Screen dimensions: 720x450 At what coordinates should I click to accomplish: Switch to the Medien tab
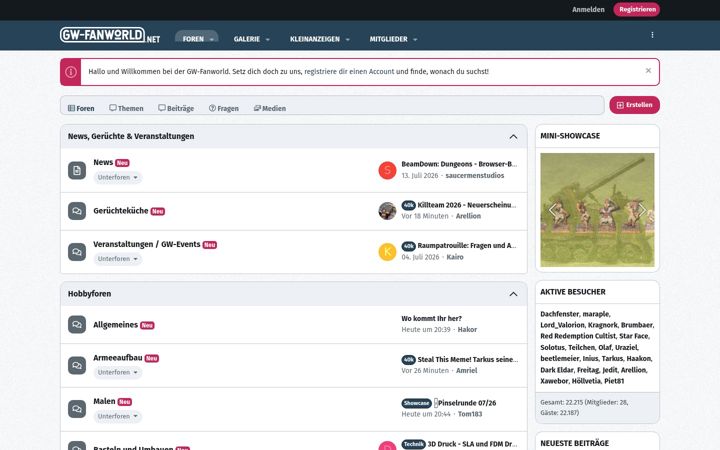coord(270,108)
